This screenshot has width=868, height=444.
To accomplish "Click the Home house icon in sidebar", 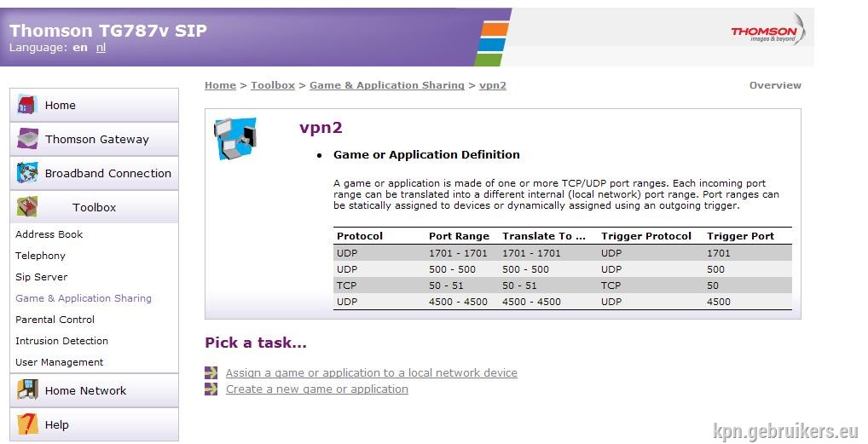I will coord(26,104).
